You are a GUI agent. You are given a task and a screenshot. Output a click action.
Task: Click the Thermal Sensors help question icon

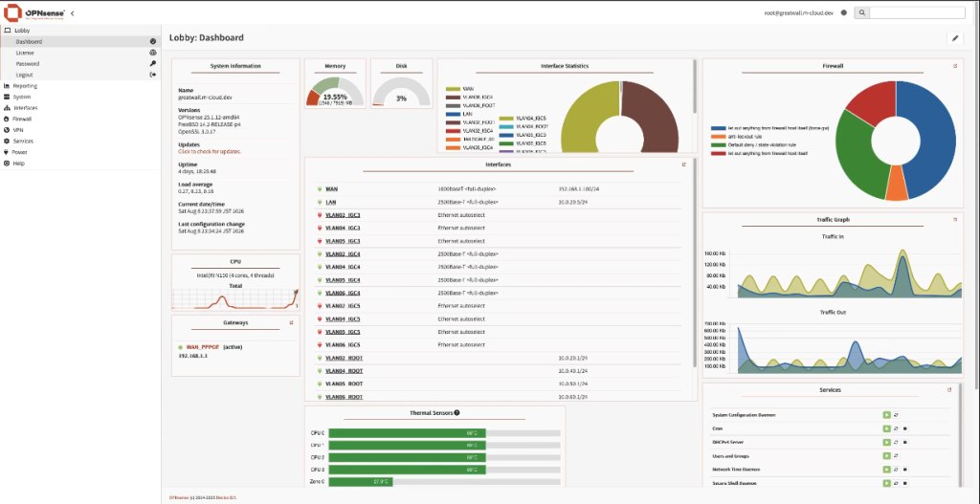pos(457,413)
